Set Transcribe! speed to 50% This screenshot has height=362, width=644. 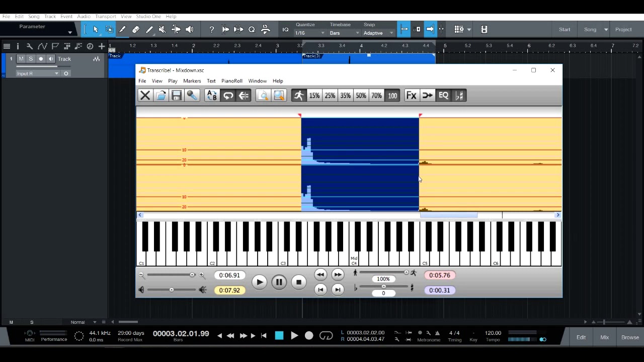(x=361, y=96)
